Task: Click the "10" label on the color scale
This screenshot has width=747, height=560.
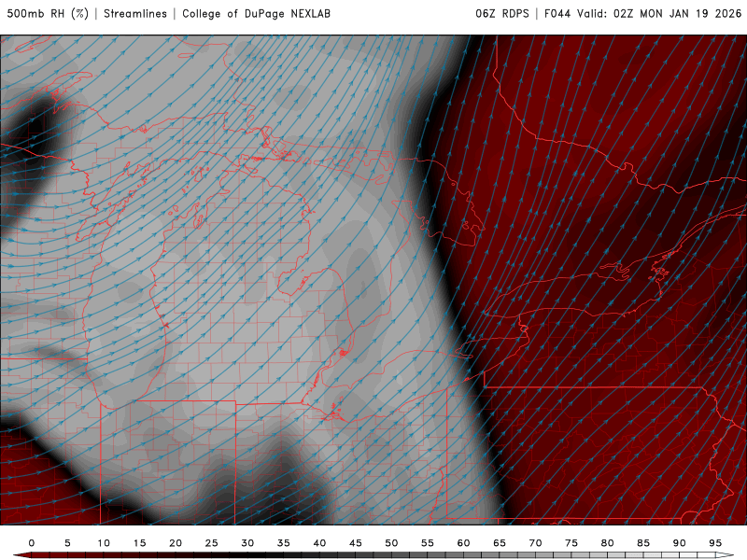Action: coord(104,543)
